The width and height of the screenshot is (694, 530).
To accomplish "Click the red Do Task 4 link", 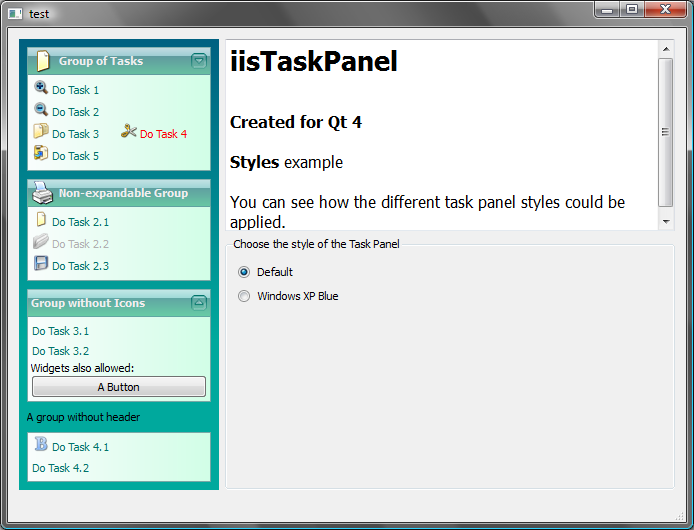I will pyautogui.click(x=163, y=134).
